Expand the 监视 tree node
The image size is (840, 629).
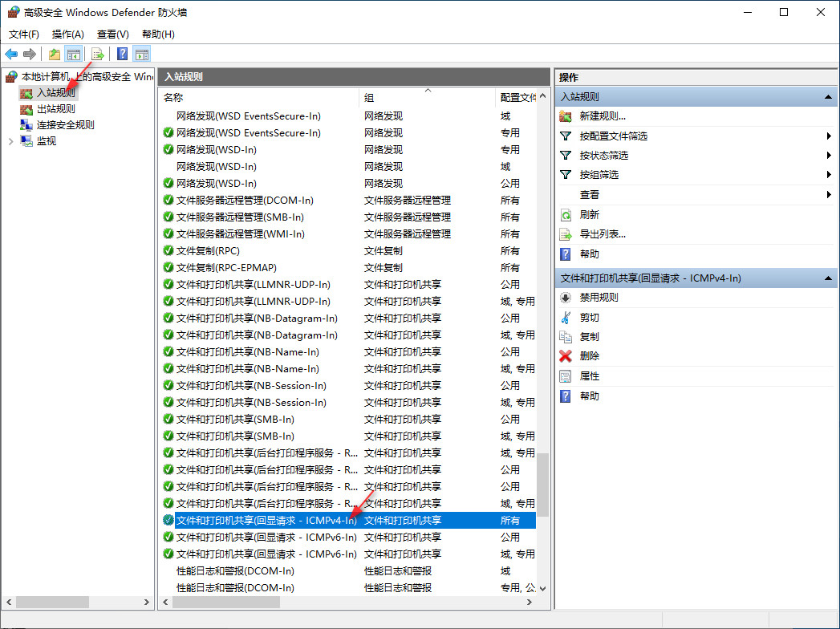click(x=10, y=141)
